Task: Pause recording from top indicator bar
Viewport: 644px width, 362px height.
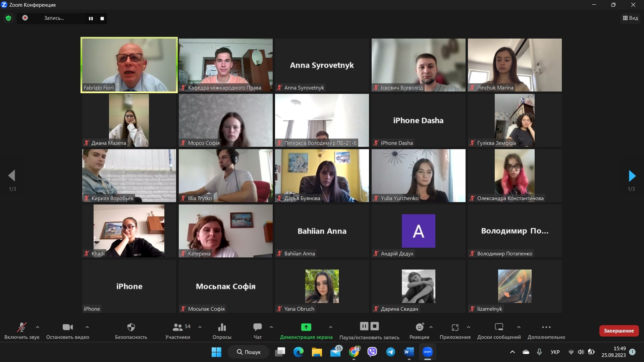Action: (91, 18)
